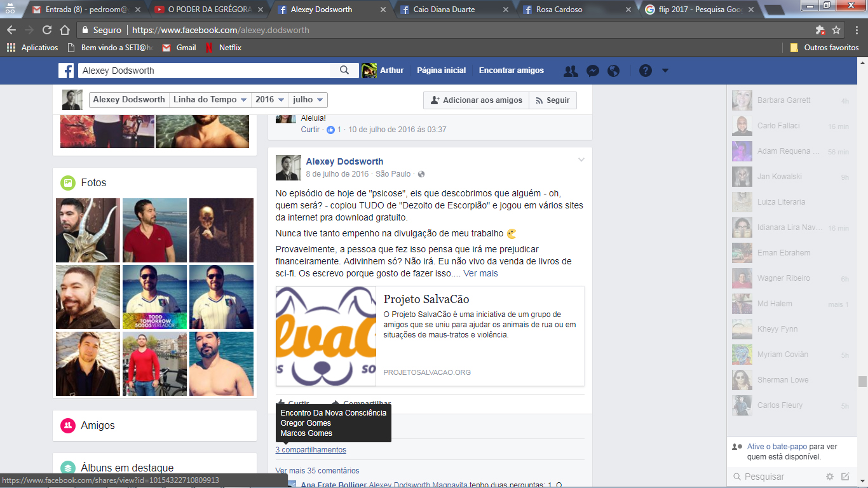Open chat with Jan Kowalski
Image resolution: width=868 pixels, height=488 pixels.
(x=790, y=177)
